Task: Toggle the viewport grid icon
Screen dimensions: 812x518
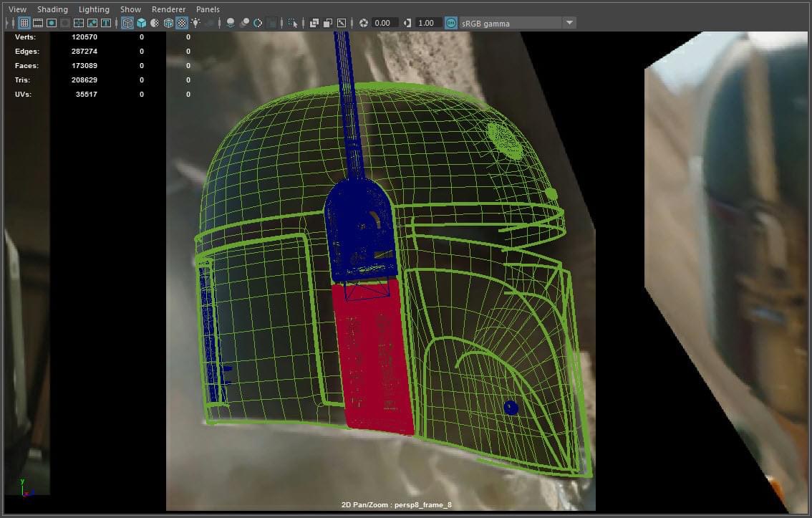Action: (24, 23)
